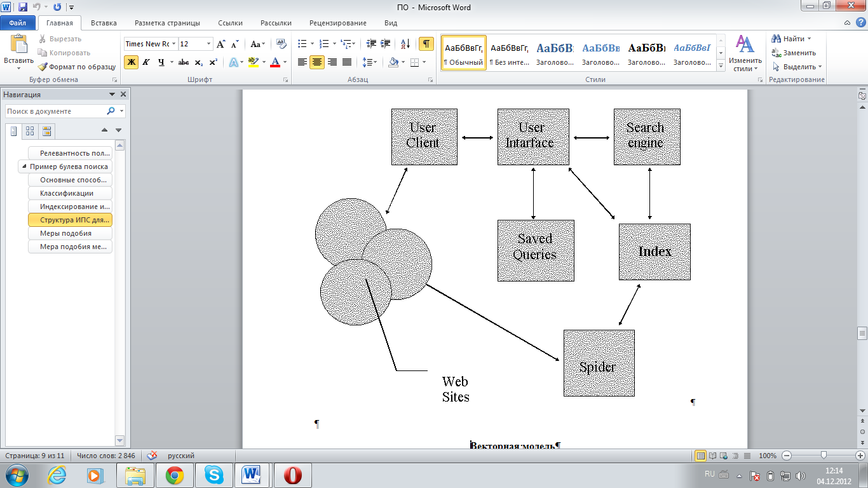Click the strikethrough abc icon
This screenshot has width=868, height=488.
coord(184,62)
